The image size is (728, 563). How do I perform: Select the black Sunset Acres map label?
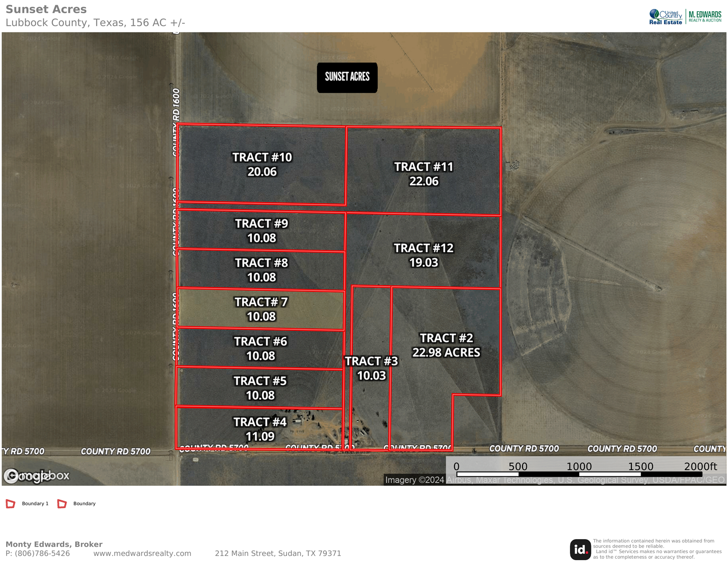(x=347, y=77)
